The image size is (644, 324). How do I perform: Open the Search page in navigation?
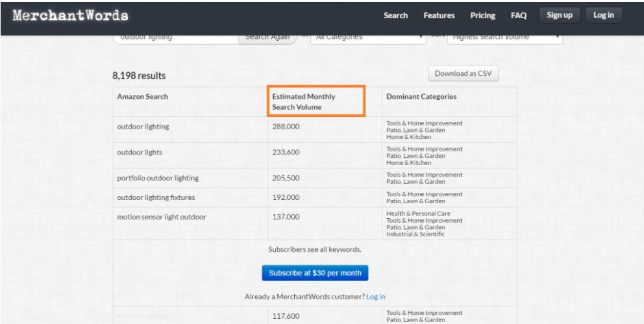395,16
